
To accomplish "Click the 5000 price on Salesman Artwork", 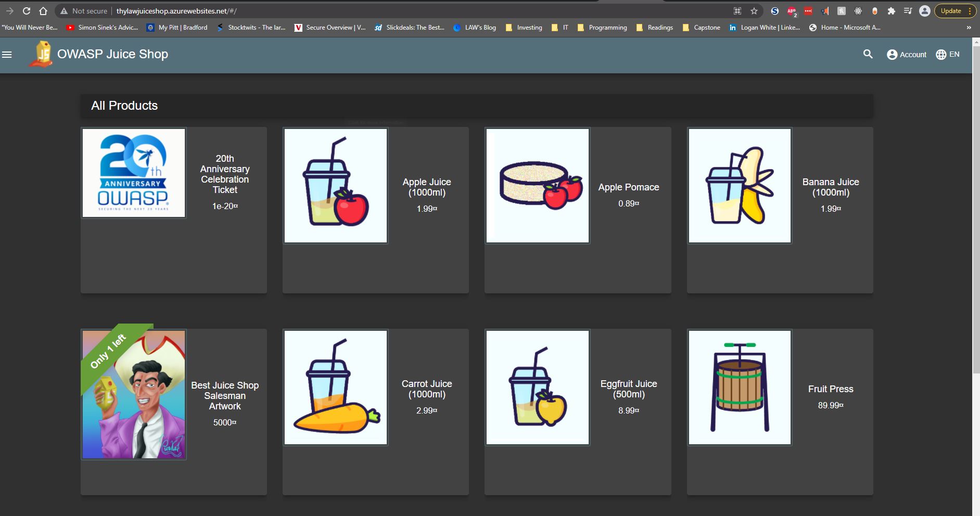I will [225, 422].
